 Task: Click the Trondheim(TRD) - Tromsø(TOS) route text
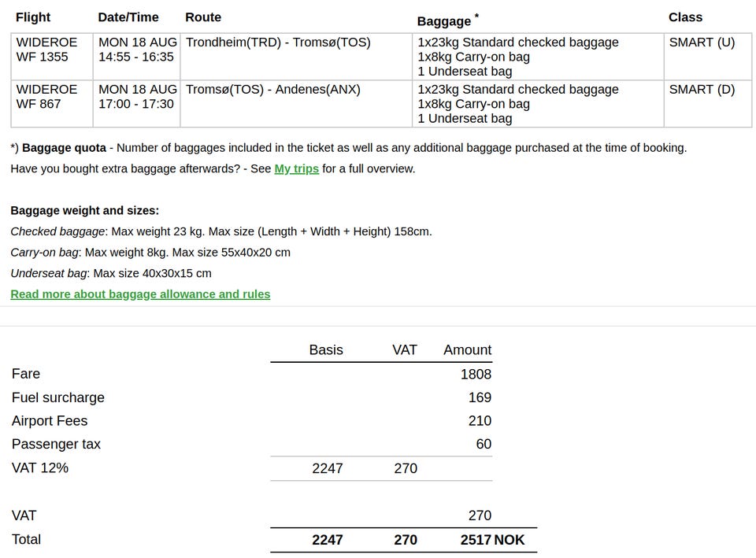[x=278, y=42]
